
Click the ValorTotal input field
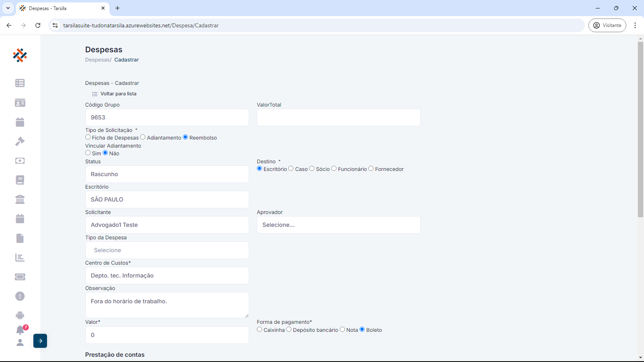coord(339,117)
